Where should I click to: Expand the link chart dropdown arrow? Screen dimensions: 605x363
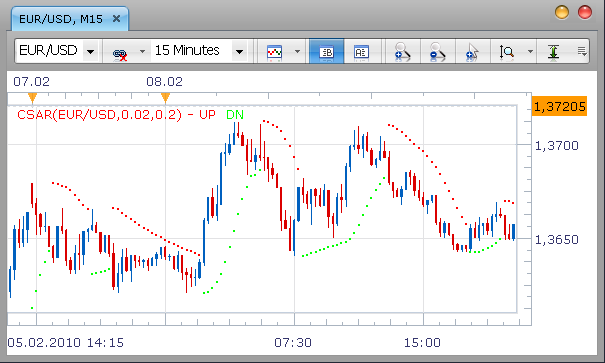pos(142,51)
